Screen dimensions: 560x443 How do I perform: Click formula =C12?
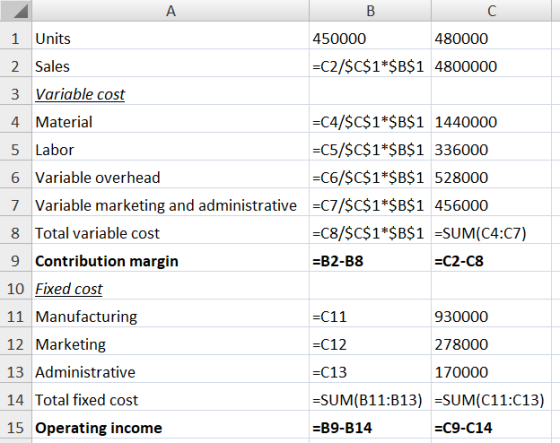pos(329,345)
